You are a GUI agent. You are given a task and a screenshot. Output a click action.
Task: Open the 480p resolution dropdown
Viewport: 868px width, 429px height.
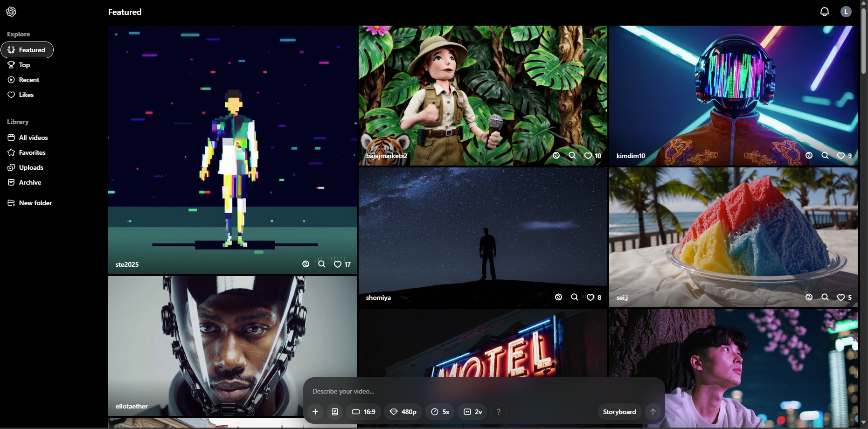(403, 412)
